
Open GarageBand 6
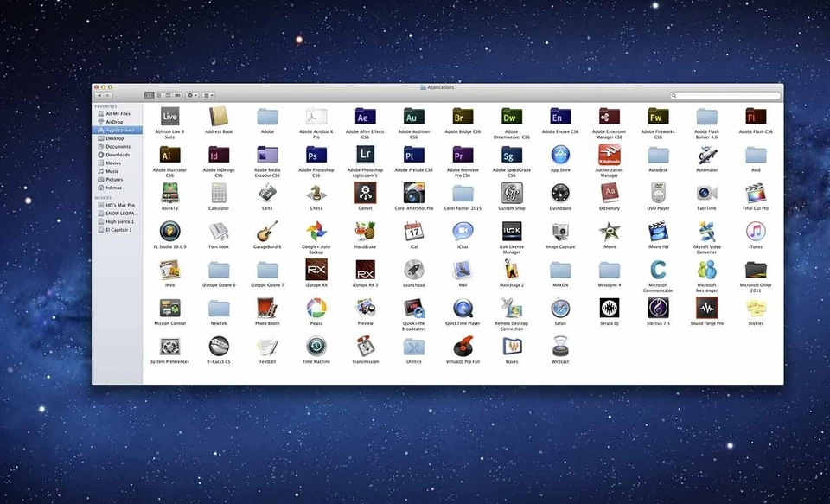(x=266, y=232)
